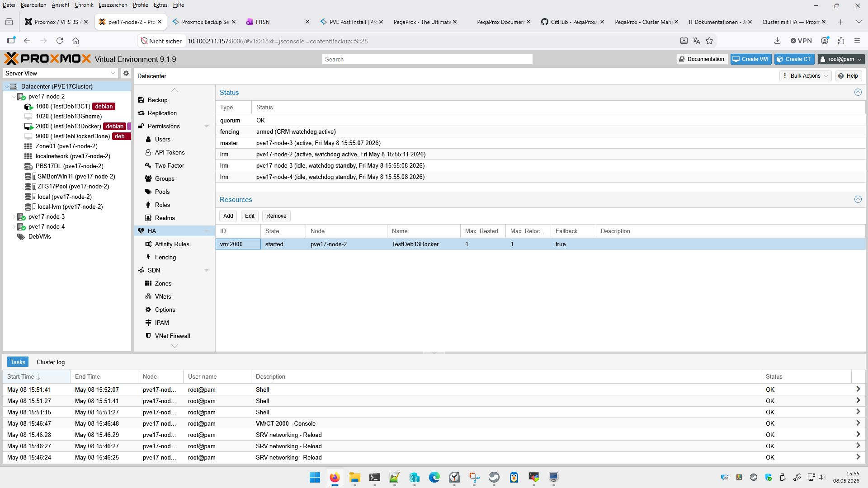Select container 1000 (TestDeb13CT) in tree
The image size is (868, 488).
pyautogui.click(x=63, y=106)
